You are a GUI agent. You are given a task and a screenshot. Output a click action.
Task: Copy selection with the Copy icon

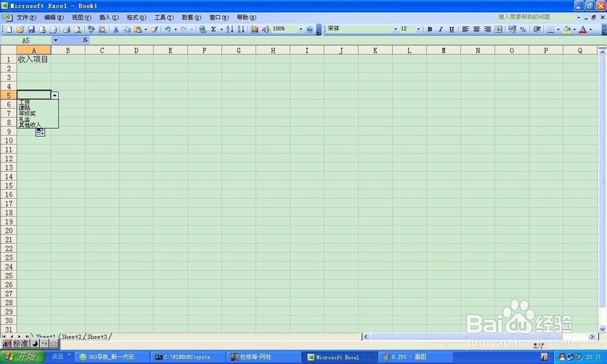coord(127,29)
